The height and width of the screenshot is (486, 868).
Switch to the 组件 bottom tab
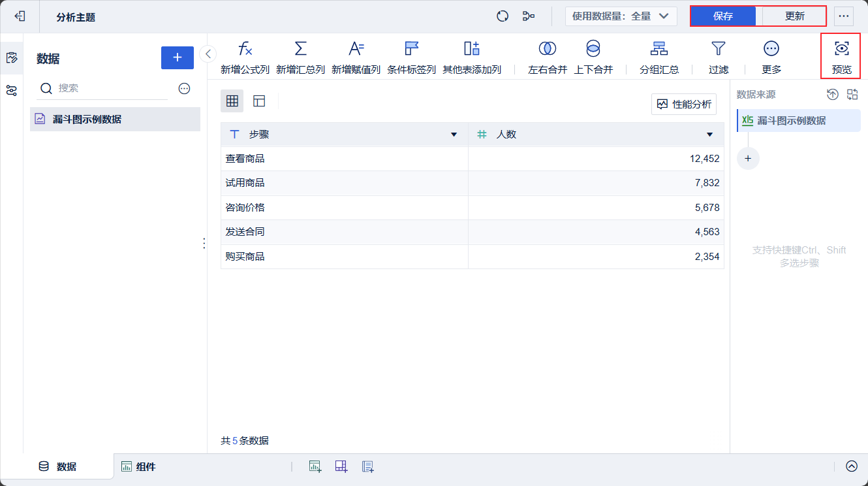(138, 466)
